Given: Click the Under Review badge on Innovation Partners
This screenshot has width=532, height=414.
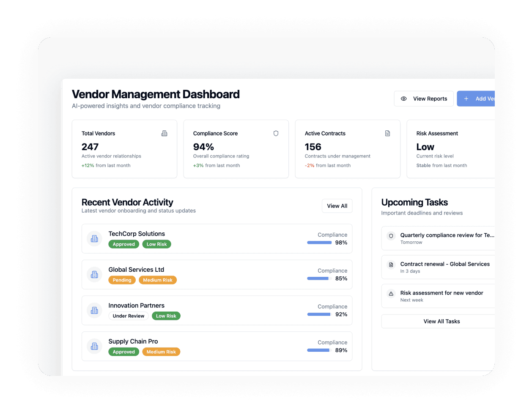Looking at the screenshot, I should tap(129, 316).
